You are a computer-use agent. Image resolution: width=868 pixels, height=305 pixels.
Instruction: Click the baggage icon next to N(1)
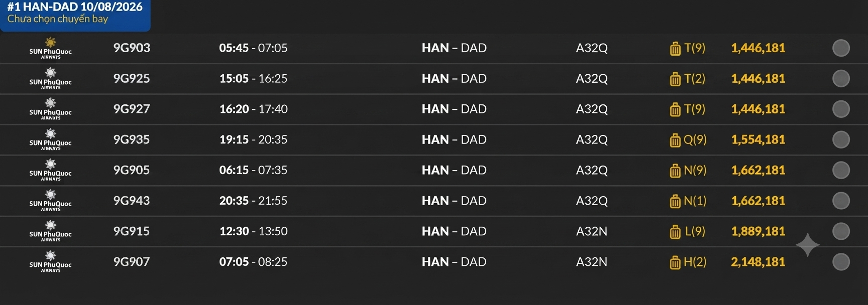click(x=675, y=202)
